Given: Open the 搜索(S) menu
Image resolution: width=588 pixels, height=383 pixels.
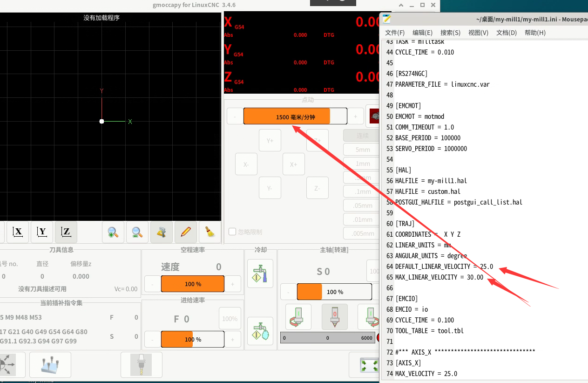Looking at the screenshot, I should click(x=450, y=33).
